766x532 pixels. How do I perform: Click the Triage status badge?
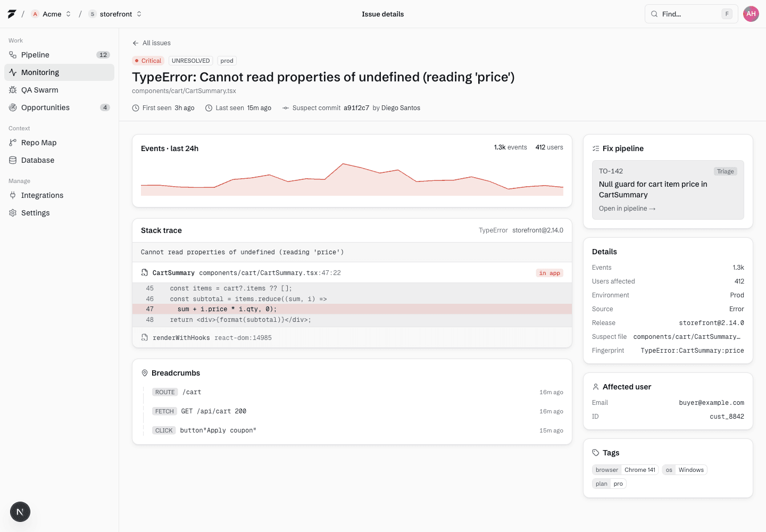tap(725, 171)
